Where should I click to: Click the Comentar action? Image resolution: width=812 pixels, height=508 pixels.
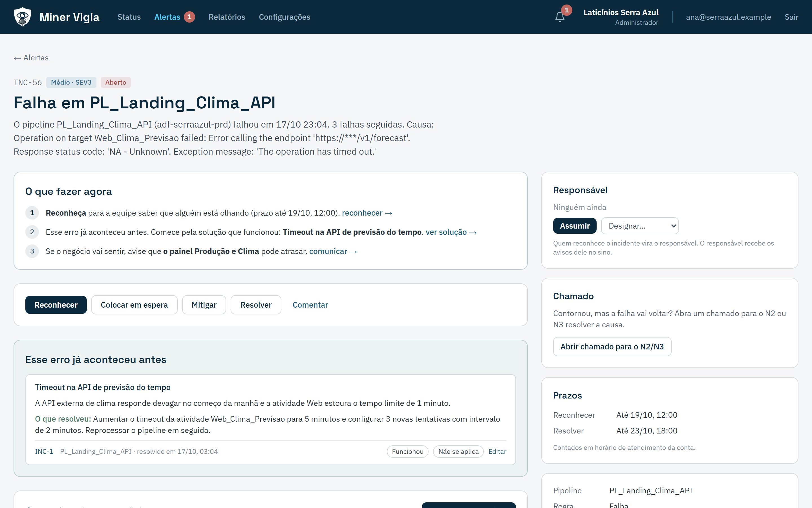coord(310,305)
